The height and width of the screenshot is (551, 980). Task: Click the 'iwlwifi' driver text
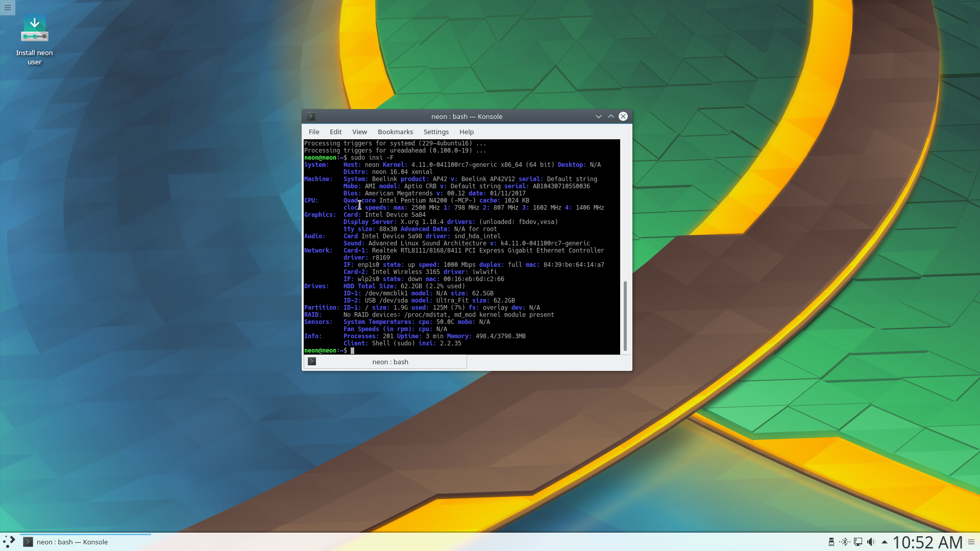(x=484, y=272)
